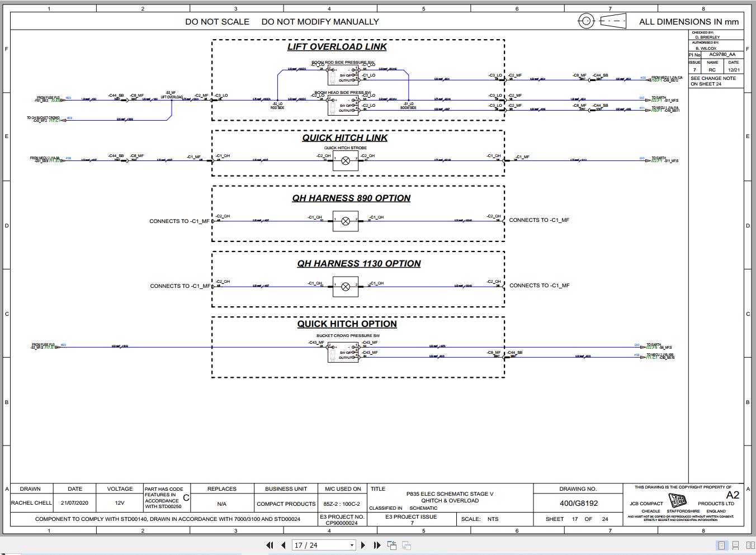Click the 12V voltage value

tap(120, 503)
